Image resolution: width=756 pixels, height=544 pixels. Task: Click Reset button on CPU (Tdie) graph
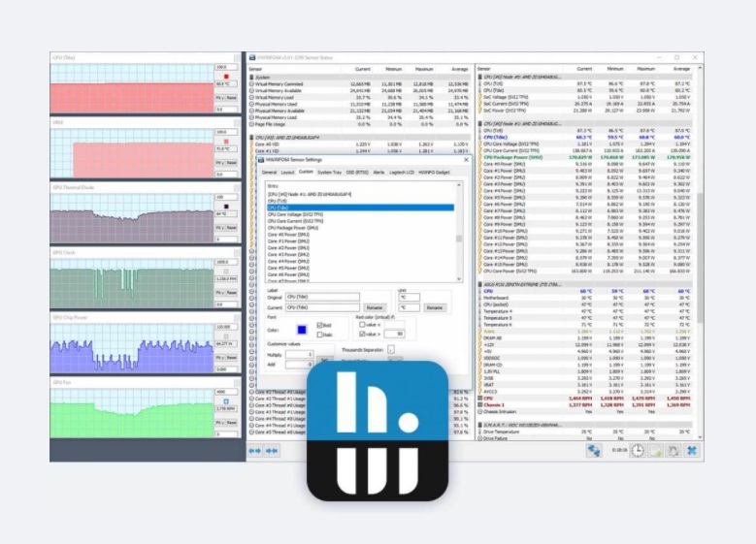point(232,98)
